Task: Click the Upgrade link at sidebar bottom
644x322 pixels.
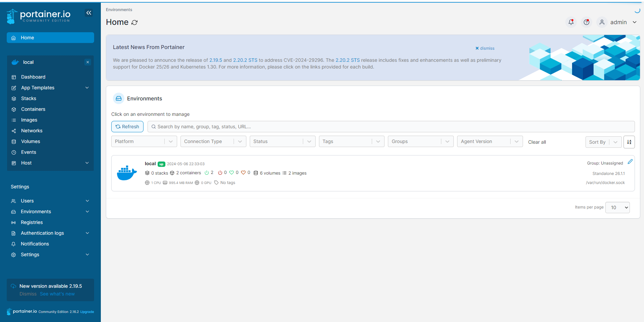Action: tap(87, 312)
